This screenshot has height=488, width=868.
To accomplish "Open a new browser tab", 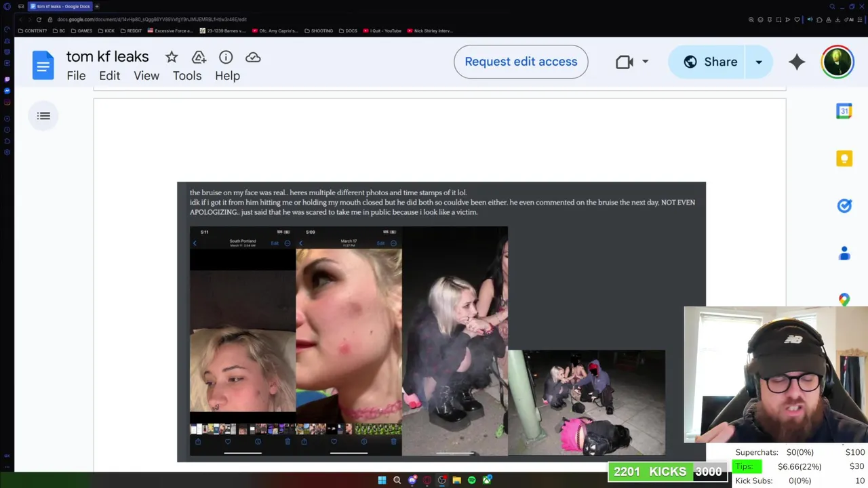I will [x=97, y=6].
